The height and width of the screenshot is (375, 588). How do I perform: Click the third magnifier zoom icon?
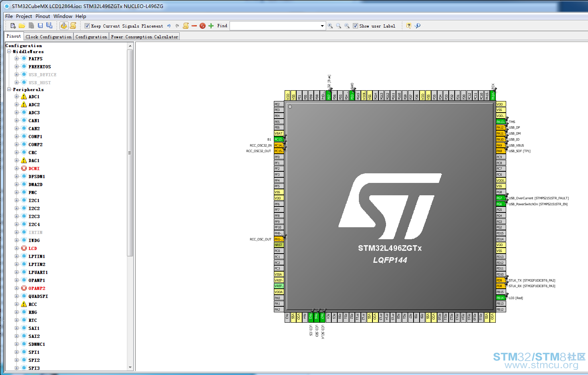click(x=347, y=26)
